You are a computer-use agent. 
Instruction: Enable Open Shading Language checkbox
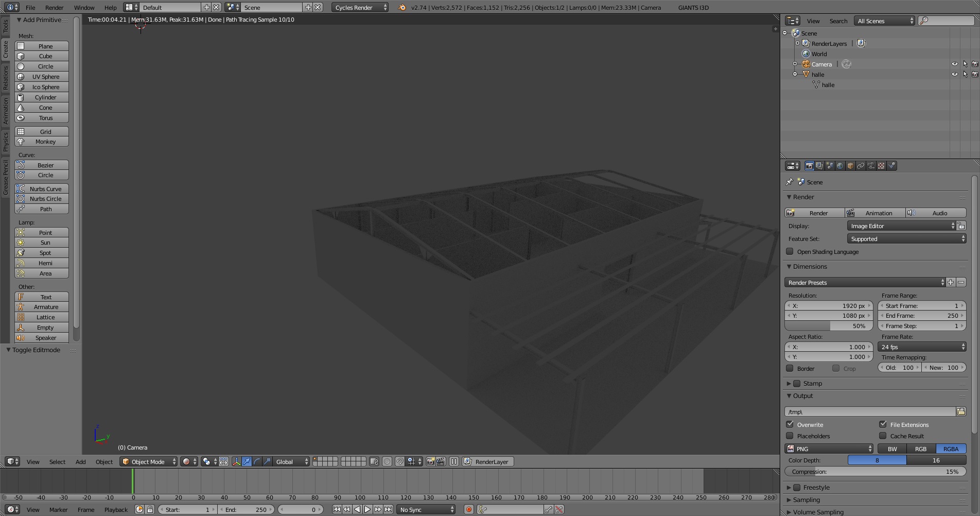(x=790, y=252)
